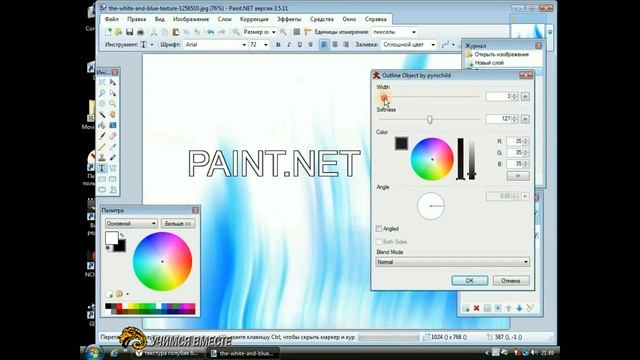
Task: Open the Изображение menu
Action: (191, 19)
